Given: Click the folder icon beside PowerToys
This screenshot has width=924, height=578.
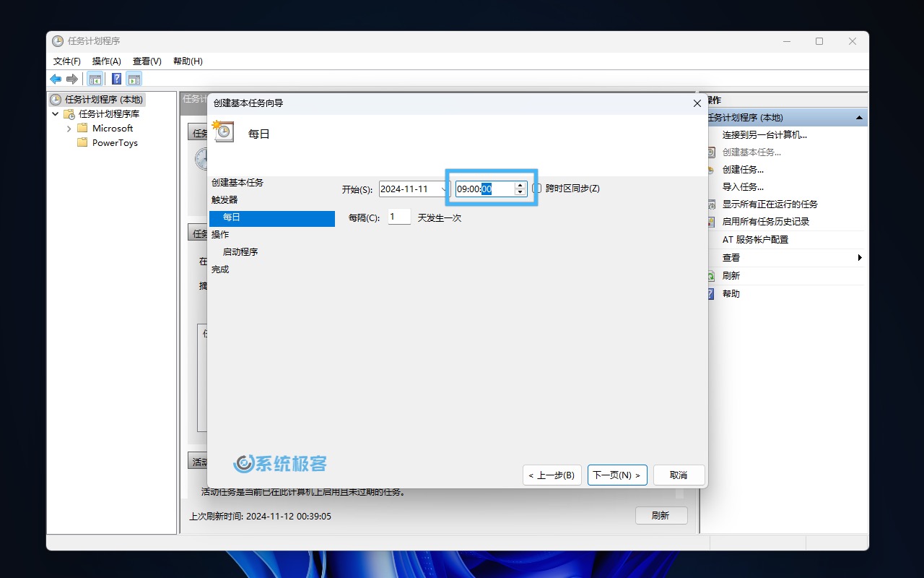Looking at the screenshot, I should (x=82, y=142).
